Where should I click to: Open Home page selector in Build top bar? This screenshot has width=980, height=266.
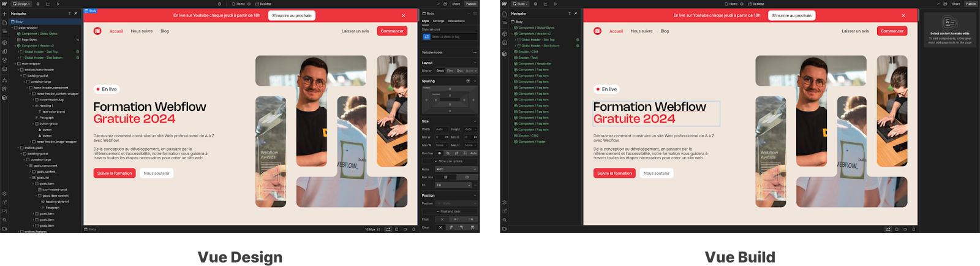coord(732,4)
